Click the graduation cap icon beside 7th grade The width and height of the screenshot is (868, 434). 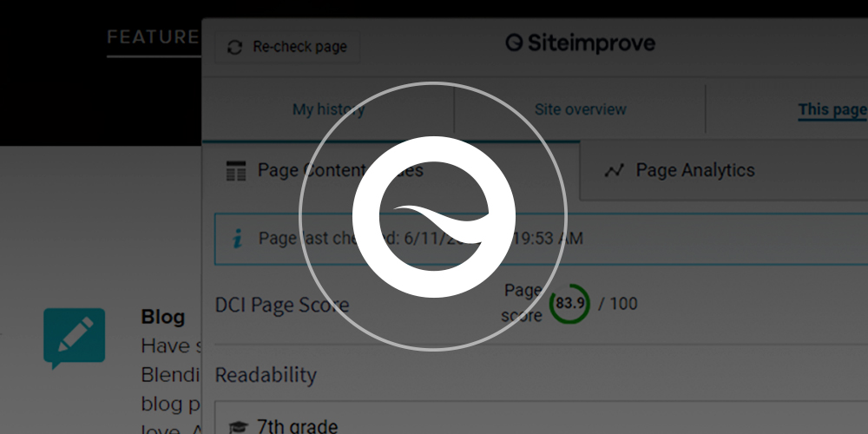coord(240,427)
